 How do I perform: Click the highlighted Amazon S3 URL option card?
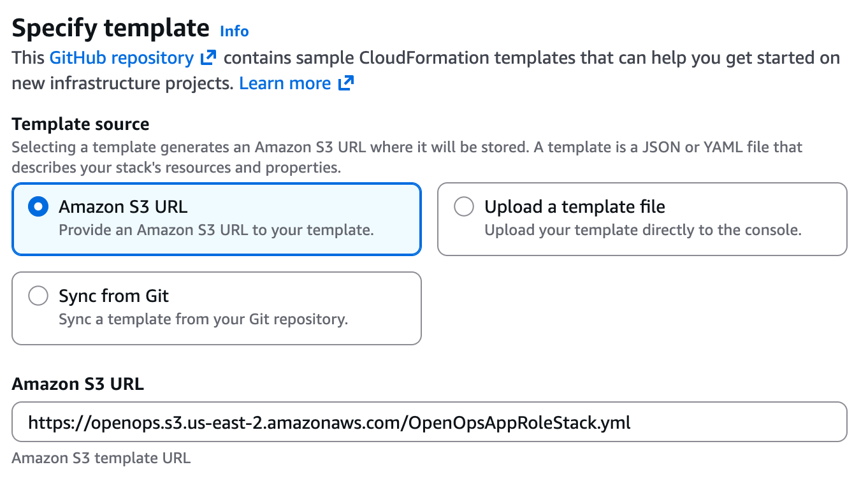(x=217, y=219)
